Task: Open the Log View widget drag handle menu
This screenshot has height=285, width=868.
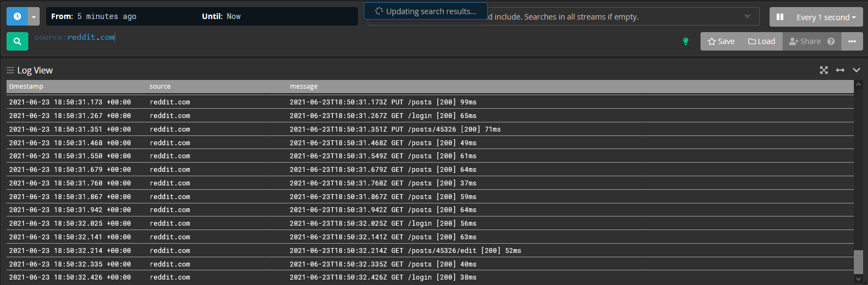Action: (10, 70)
